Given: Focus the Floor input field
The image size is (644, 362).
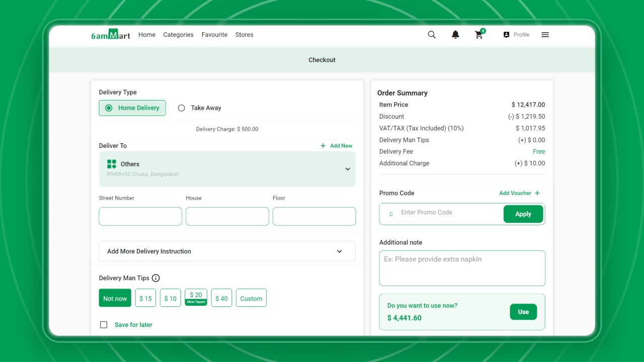Looking at the screenshot, I should (314, 216).
